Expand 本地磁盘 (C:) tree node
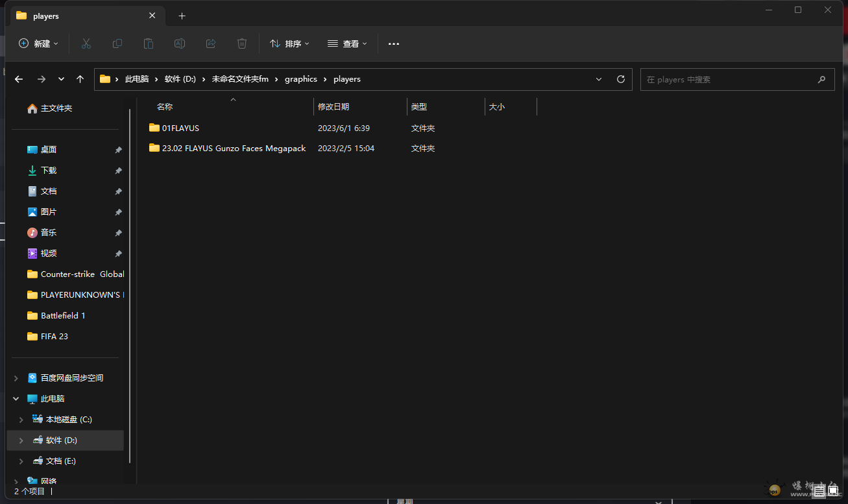This screenshot has height=504, width=848. click(21, 419)
